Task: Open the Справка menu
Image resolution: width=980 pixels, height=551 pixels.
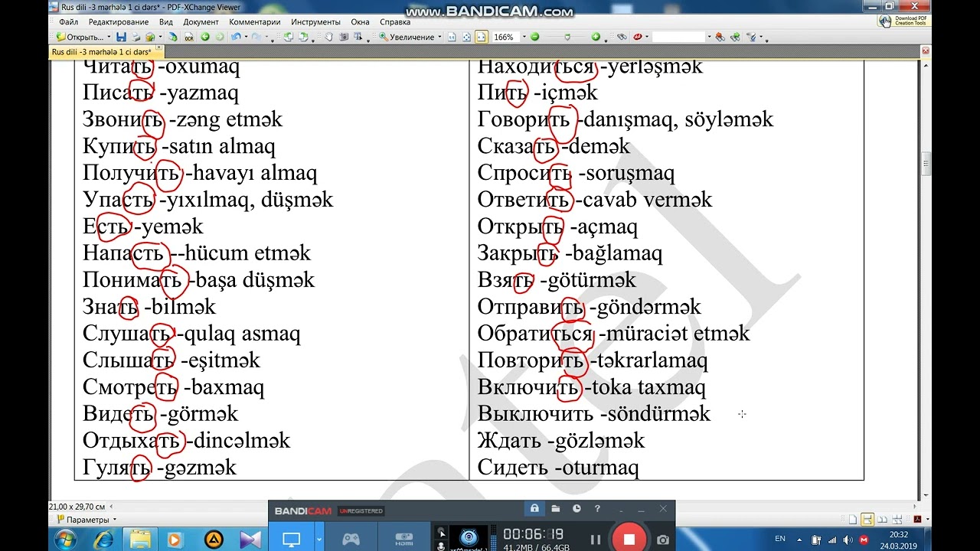Action: tap(395, 22)
